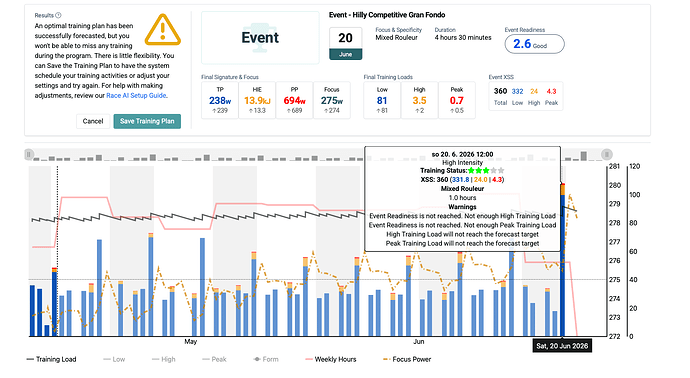Image resolution: width=690 pixels, height=378 pixels.
Task: Click the yellow warning triangle icon
Action: click(x=163, y=29)
